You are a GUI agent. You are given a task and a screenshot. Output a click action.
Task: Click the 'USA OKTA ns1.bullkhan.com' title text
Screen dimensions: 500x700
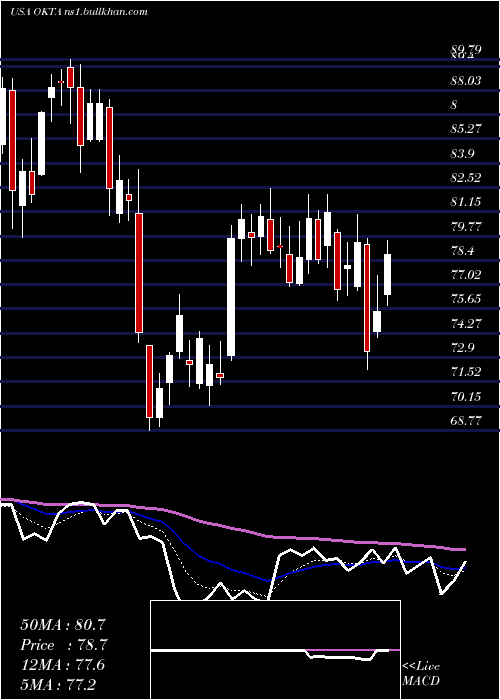click(x=79, y=12)
